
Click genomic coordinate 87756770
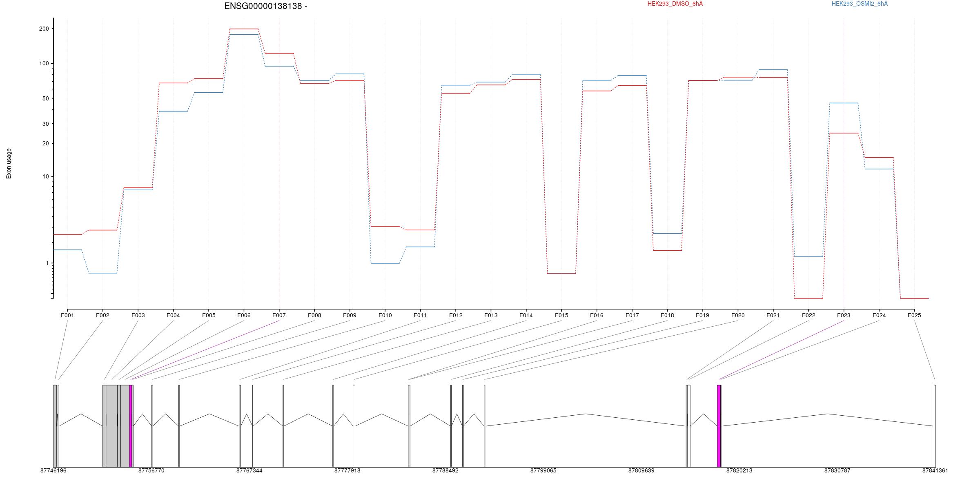click(151, 470)
